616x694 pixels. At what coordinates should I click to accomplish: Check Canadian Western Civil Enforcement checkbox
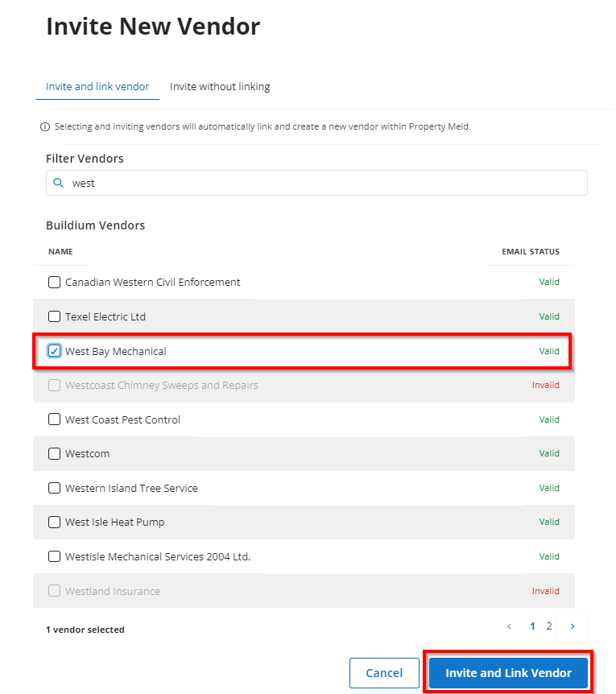pos(54,282)
